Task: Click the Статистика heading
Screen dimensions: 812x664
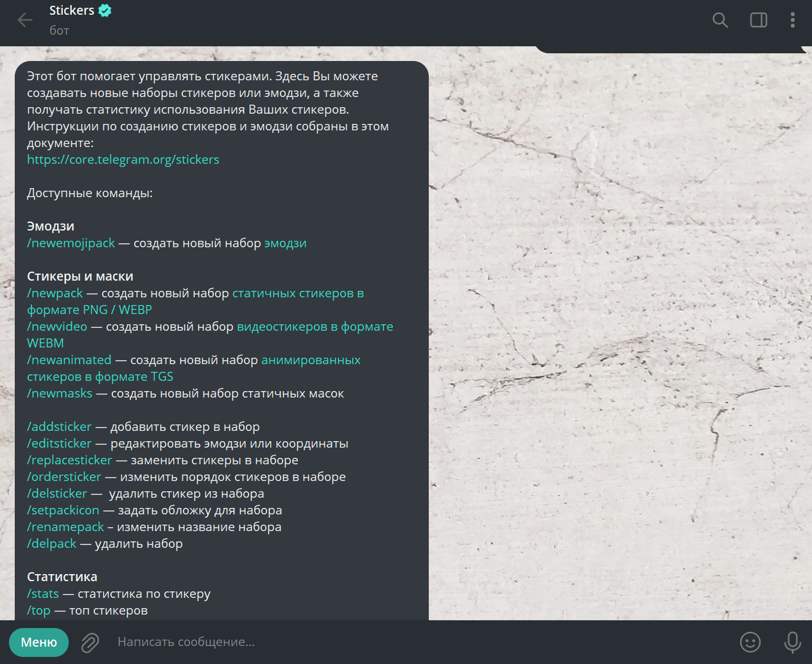Action: [x=62, y=577]
